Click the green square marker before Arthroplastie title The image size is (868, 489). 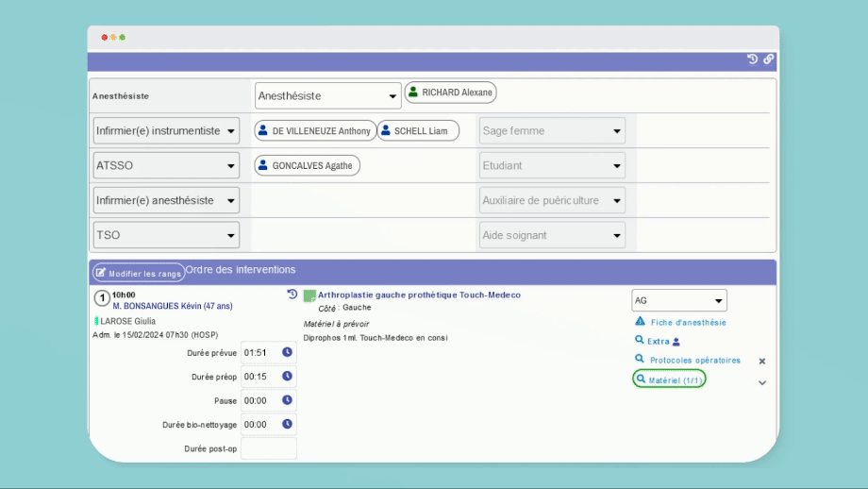point(309,295)
